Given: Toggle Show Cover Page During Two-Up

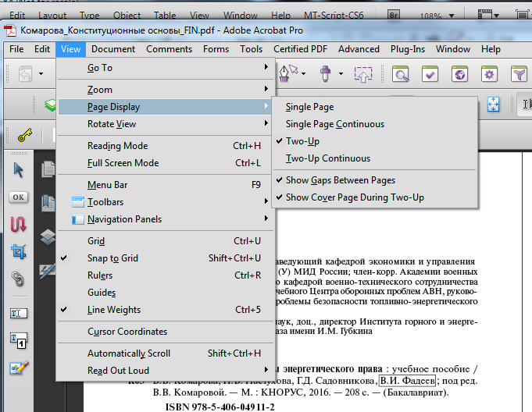Looking at the screenshot, I should (374, 197).
